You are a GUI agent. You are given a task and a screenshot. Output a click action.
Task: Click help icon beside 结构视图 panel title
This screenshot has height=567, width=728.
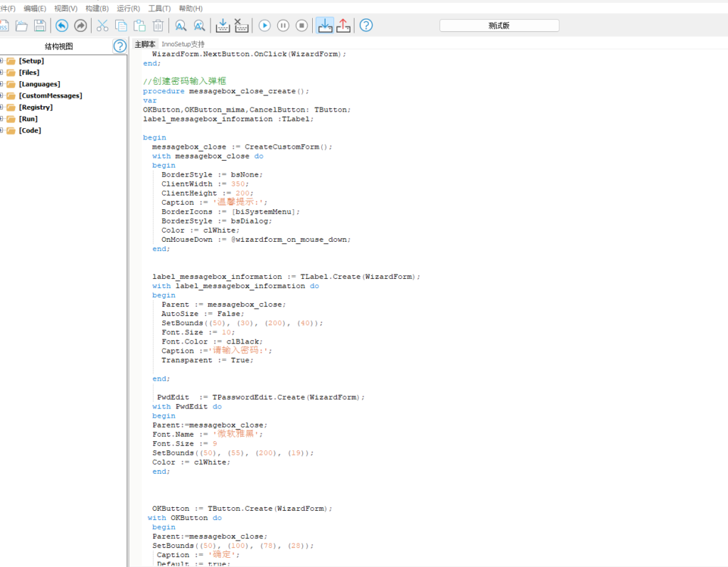click(x=120, y=46)
